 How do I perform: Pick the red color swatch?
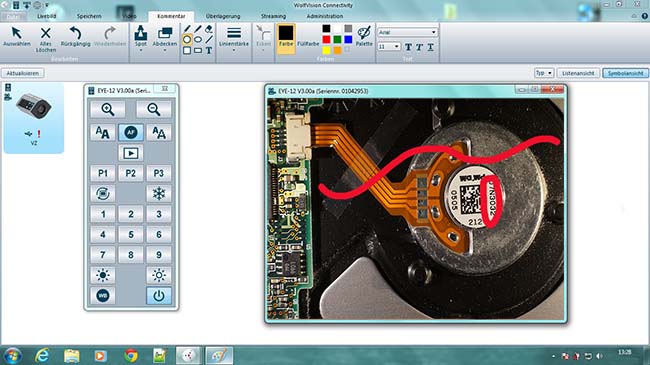pyautogui.click(x=326, y=39)
